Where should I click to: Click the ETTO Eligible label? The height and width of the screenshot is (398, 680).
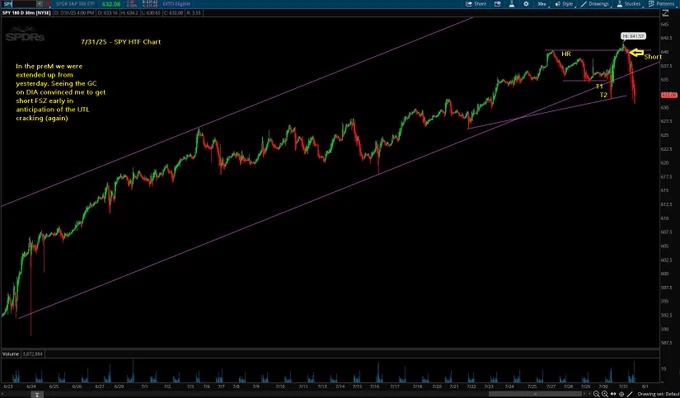(177, 4)
